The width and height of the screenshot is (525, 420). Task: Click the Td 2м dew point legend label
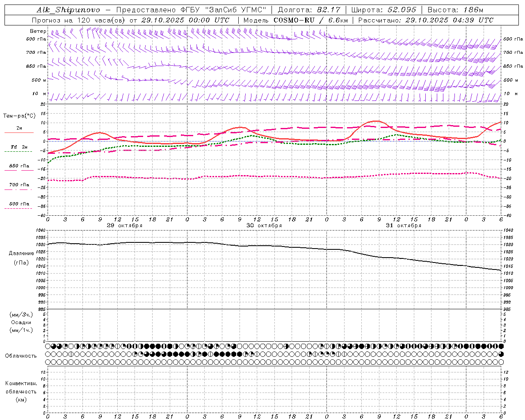coord(19,147)
